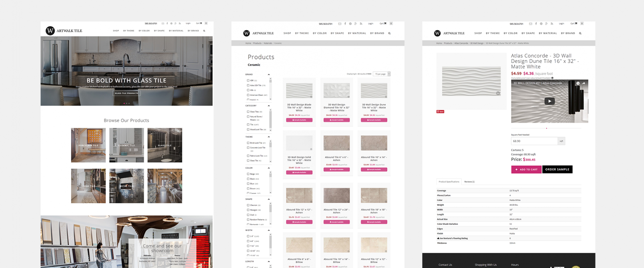
Task: Collapse the Shape filter section
Action: coord(269,199)
